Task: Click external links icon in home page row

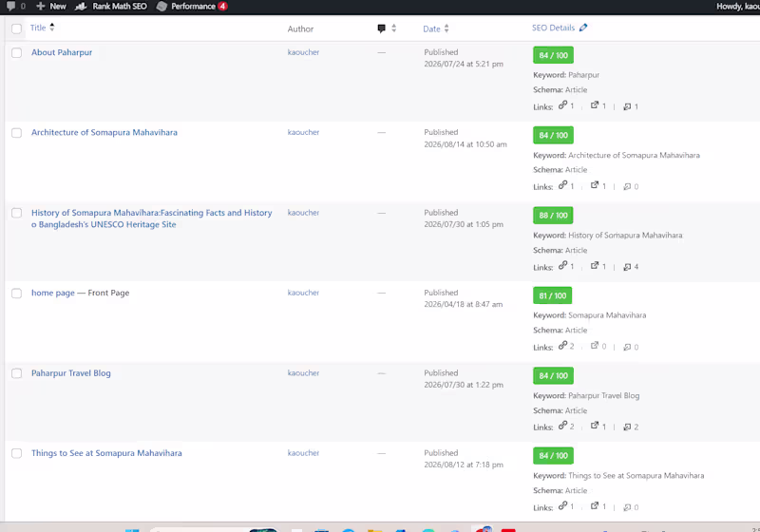Action: 595,346
